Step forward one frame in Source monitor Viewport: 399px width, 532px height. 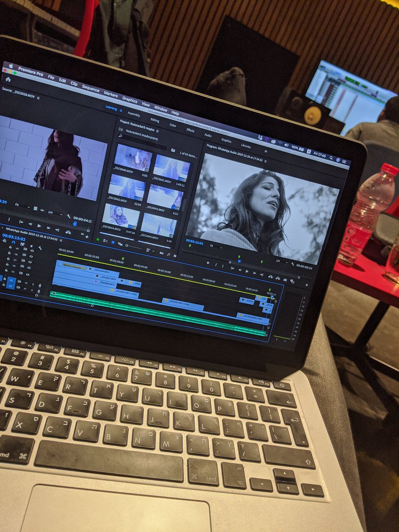(x=48, y=228)
